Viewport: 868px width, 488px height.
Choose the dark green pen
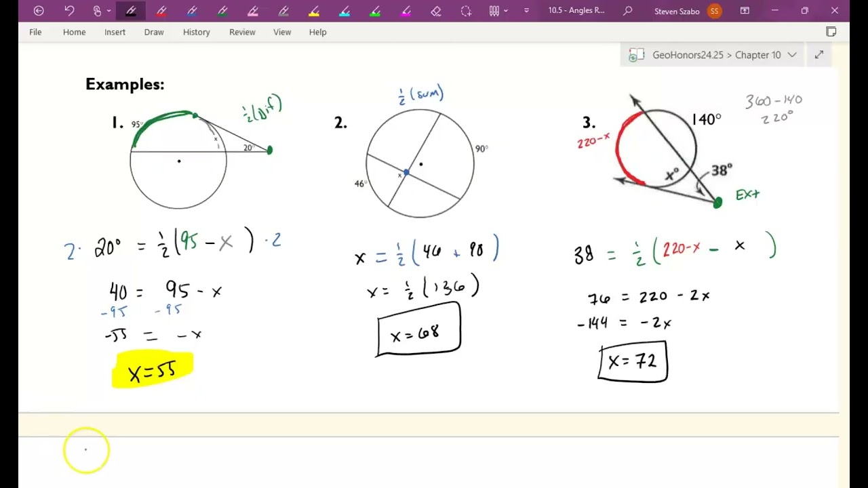(x=222, y=11)
